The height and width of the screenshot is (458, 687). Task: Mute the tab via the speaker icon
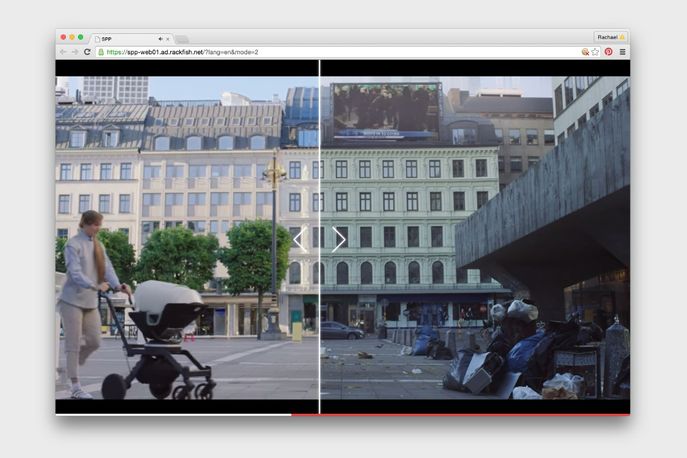[x=160, y=38]
